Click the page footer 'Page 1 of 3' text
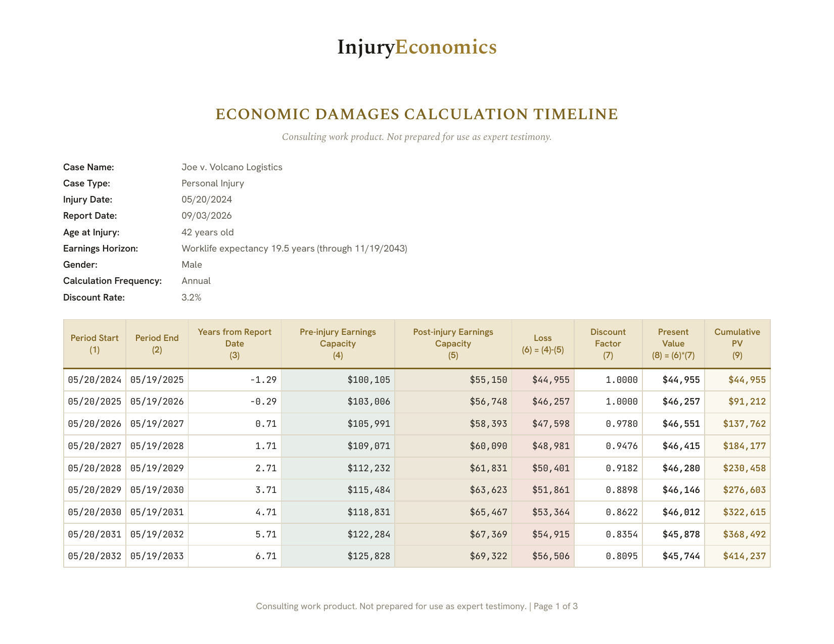834x644 pixels. (555, 606)
